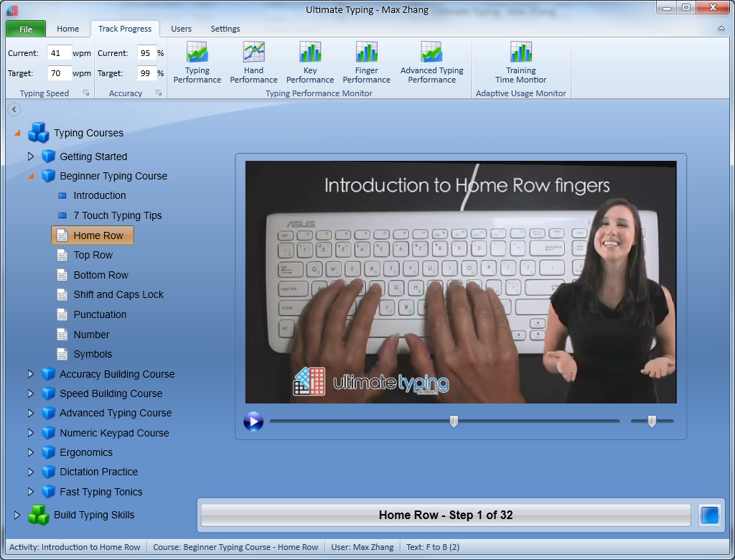
Task: Select the Shift and Caps Lock lesson
Action: (118, 294)
